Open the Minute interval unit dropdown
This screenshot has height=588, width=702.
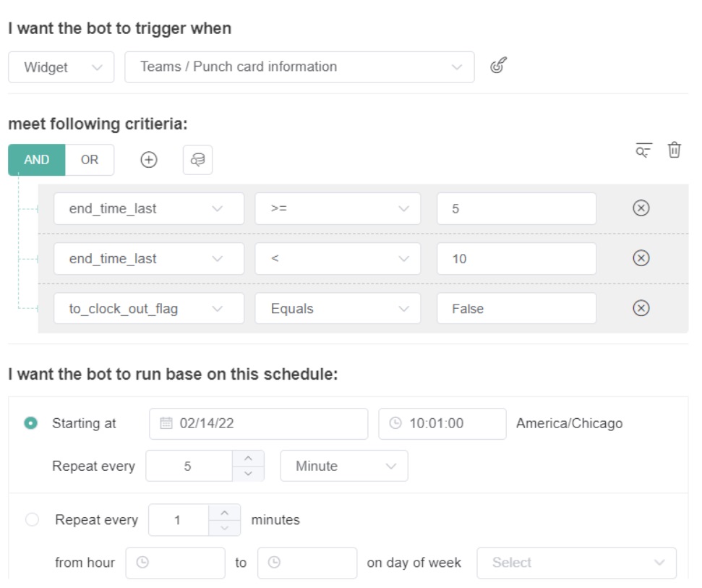click(343, 466)
